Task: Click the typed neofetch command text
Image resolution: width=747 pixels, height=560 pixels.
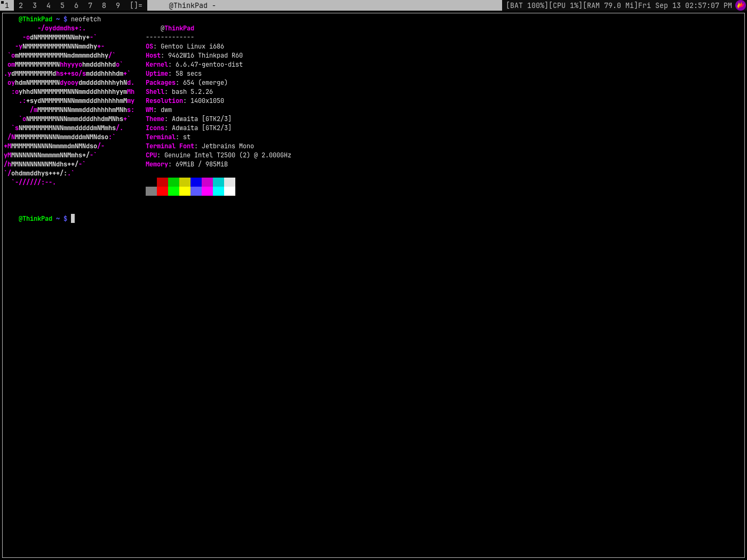Action: coord(86,19)
